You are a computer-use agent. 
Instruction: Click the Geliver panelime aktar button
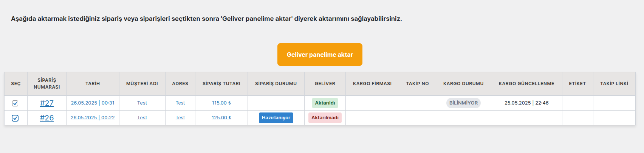[x=320, y=55]
